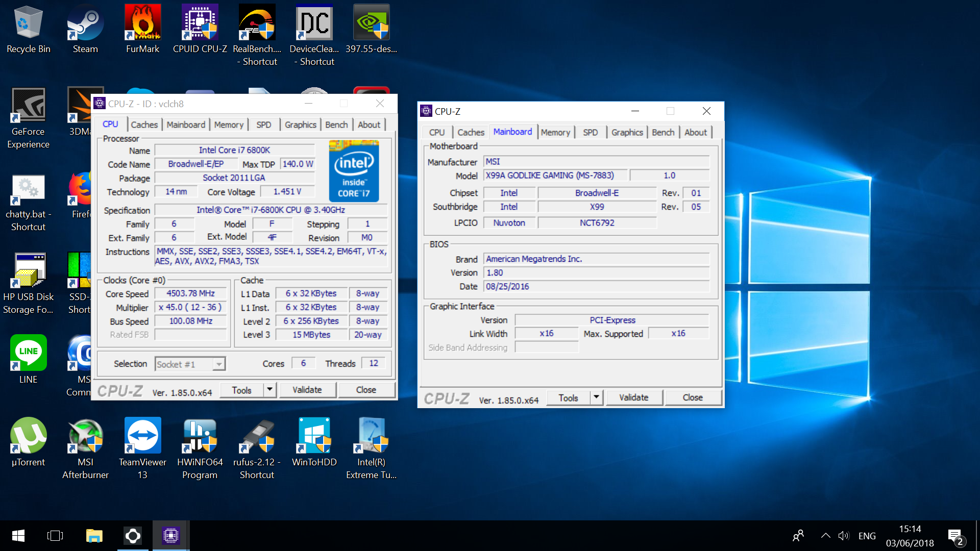Expand the Socket #1 selection dropdown
The image size is (980, 551).
(x=219, y=364)
